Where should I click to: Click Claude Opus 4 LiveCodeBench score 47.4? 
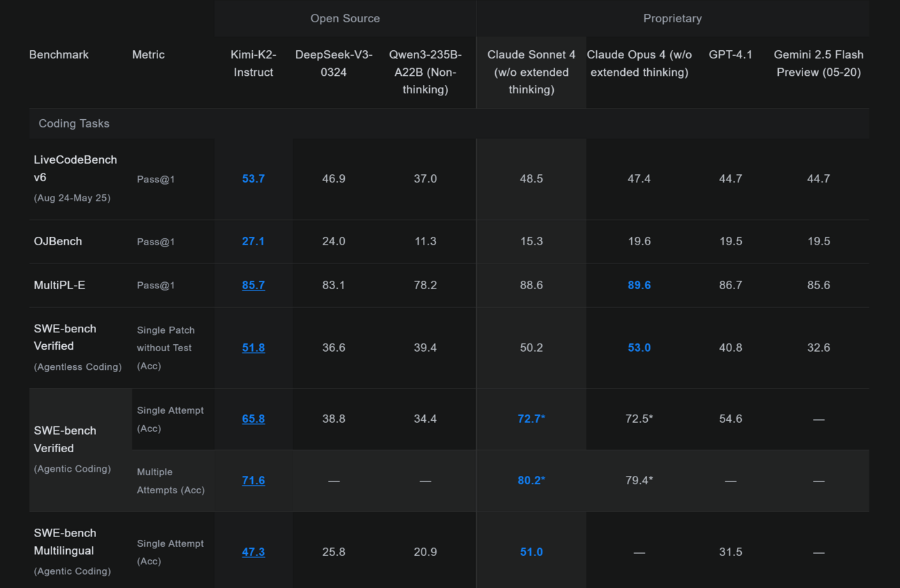pos(639,178)
